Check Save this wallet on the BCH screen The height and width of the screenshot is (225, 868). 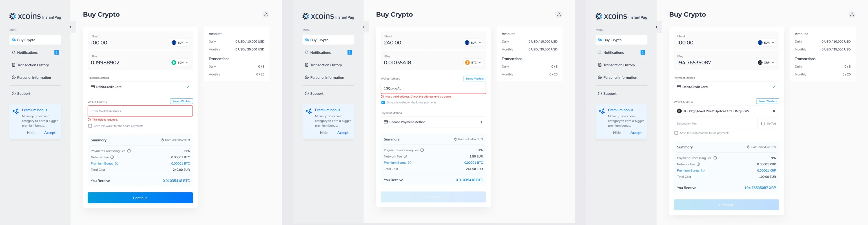pyautogui.click(x=90, y=126)
